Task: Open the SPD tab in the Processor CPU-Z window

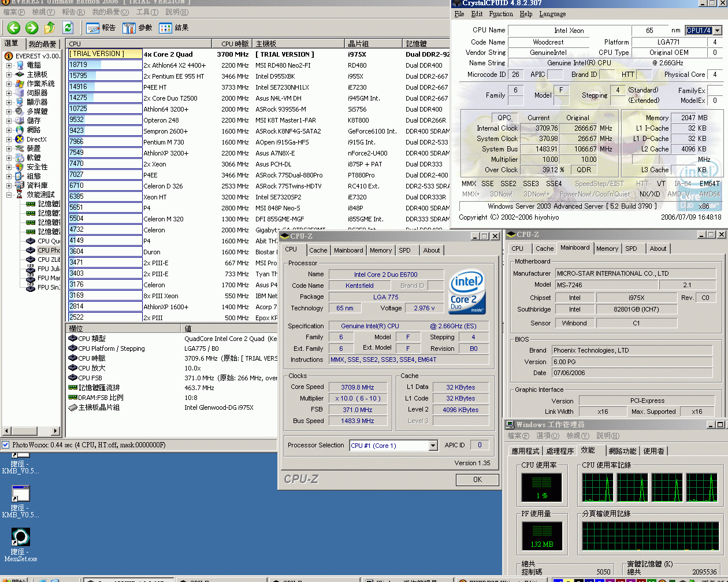Action: (x=404, y=250)
